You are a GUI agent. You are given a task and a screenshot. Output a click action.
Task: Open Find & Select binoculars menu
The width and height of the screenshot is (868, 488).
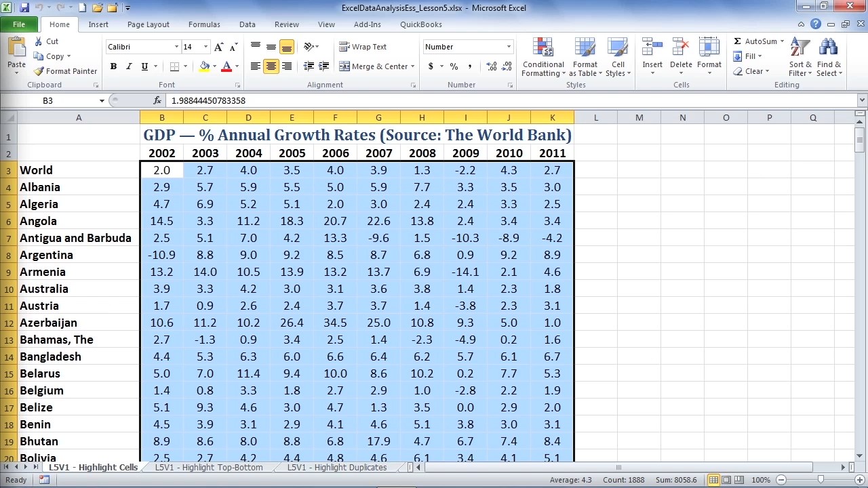pyautogui.click(x=829, y=58)
